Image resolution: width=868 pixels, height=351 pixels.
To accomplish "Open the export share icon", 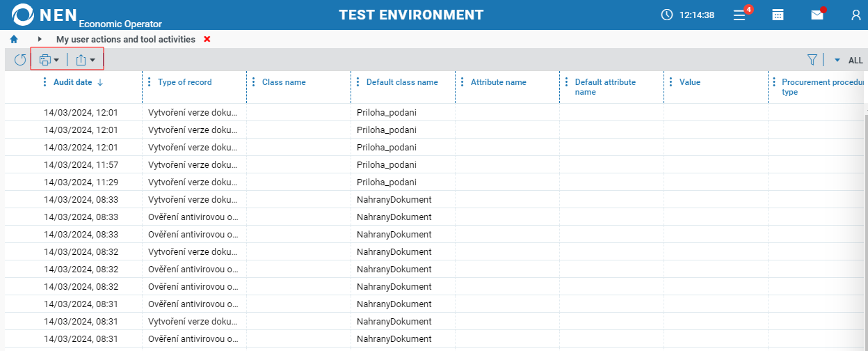I will click(85, 61).
